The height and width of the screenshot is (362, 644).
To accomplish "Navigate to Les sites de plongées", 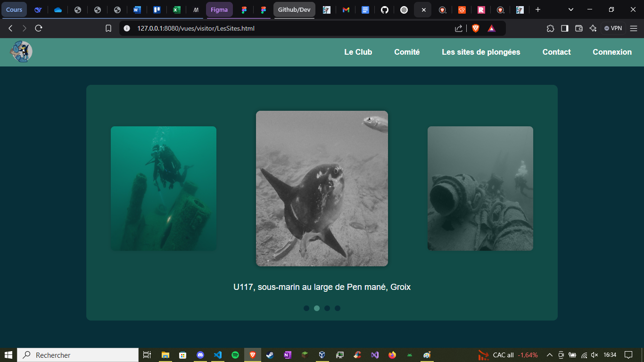I will click(x=481, y=52).
